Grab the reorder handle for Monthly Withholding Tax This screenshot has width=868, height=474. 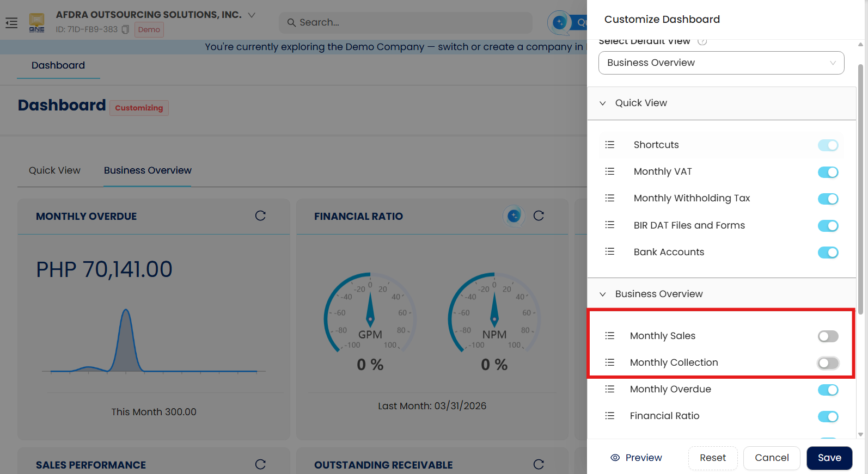coord(610,198)
